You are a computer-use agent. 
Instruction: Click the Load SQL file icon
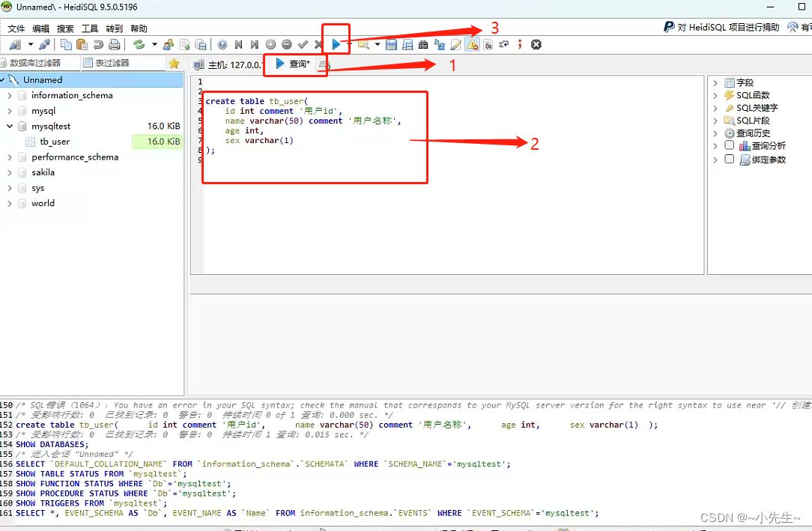184,45
